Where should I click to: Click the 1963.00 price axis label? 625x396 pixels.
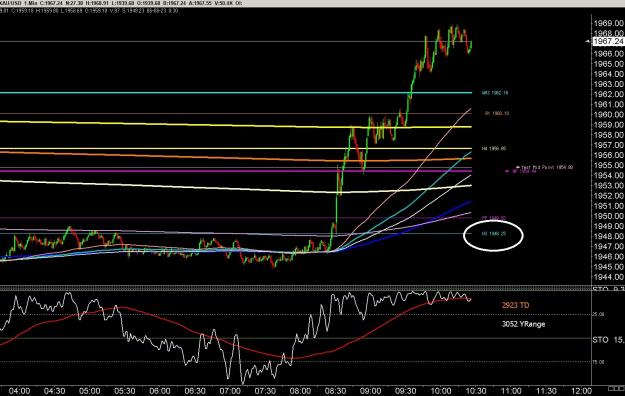(609, 84)
